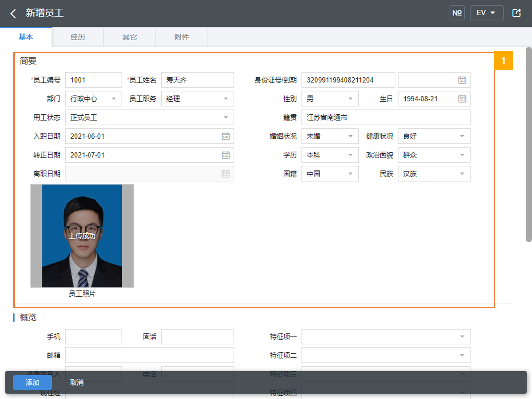The width and height of the screenshot is (532, 399).
Task: Open the 员工职务 dropdown
Action: click(x=198, y=99)
